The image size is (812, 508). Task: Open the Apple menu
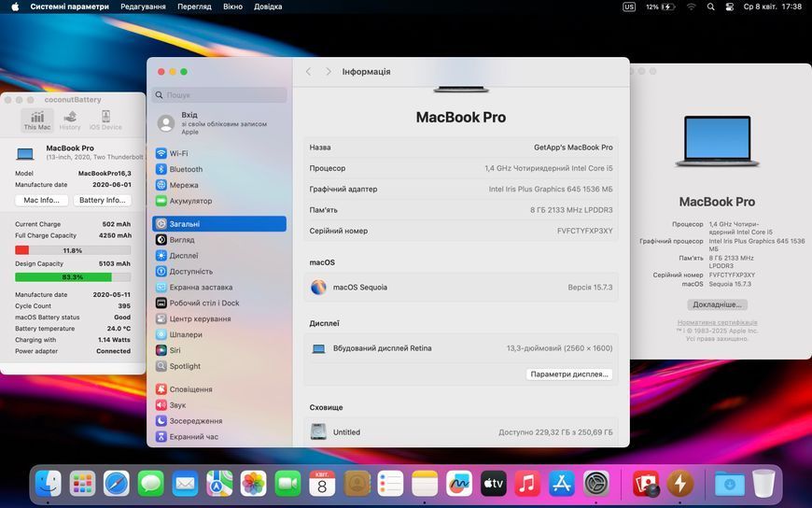point(15,7)
